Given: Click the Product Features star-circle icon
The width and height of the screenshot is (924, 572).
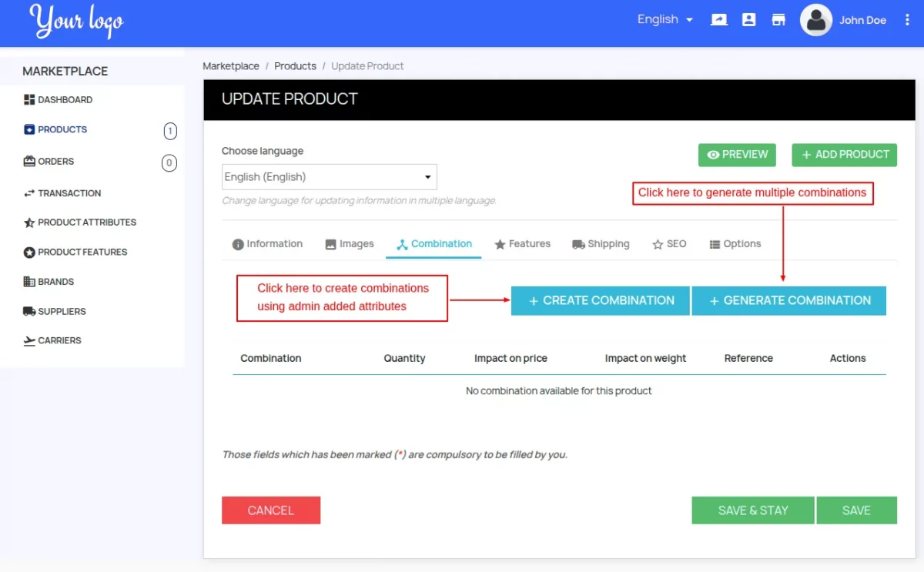Looking at the screenshot, I should pyautogui.click(x=29, y=253).
